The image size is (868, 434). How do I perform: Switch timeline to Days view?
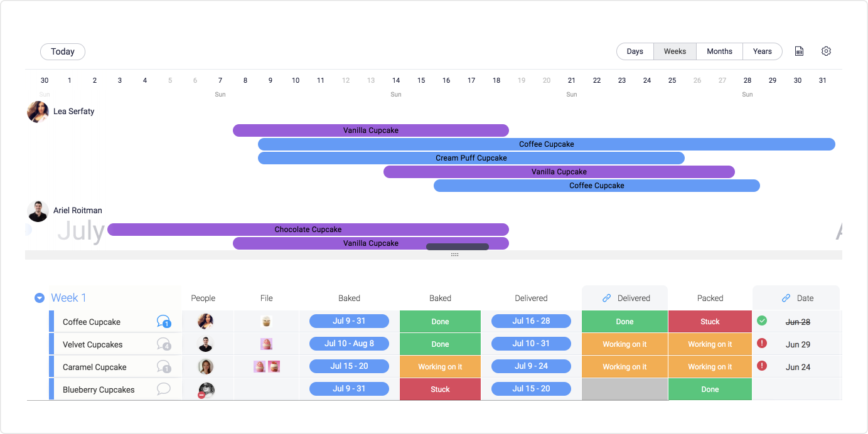(635, 51)
